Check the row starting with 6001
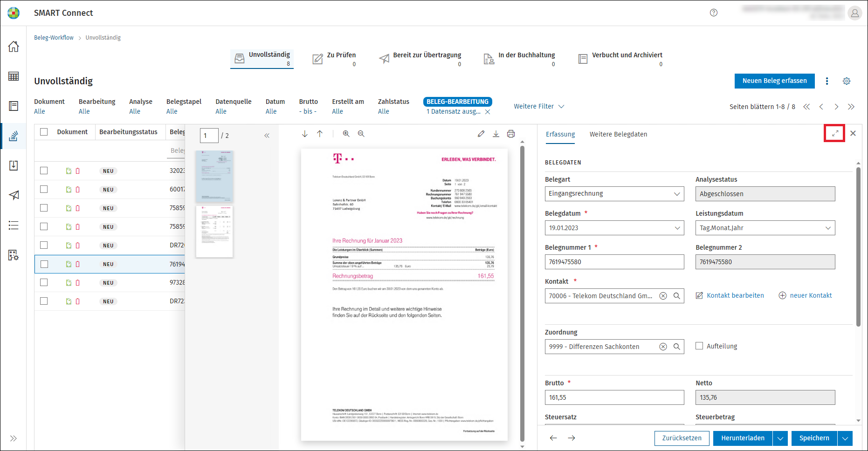868x451 pixels. click(44, 189)
